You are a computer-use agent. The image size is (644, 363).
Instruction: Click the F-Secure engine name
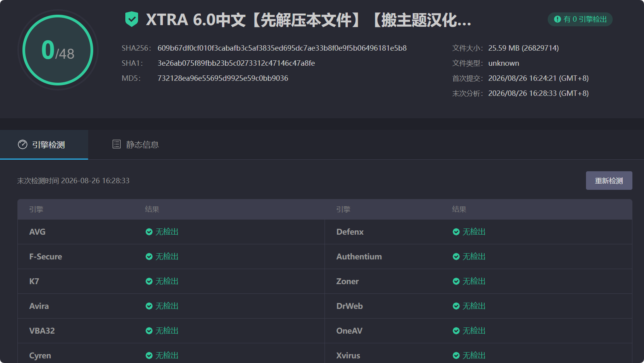(46, 257)
